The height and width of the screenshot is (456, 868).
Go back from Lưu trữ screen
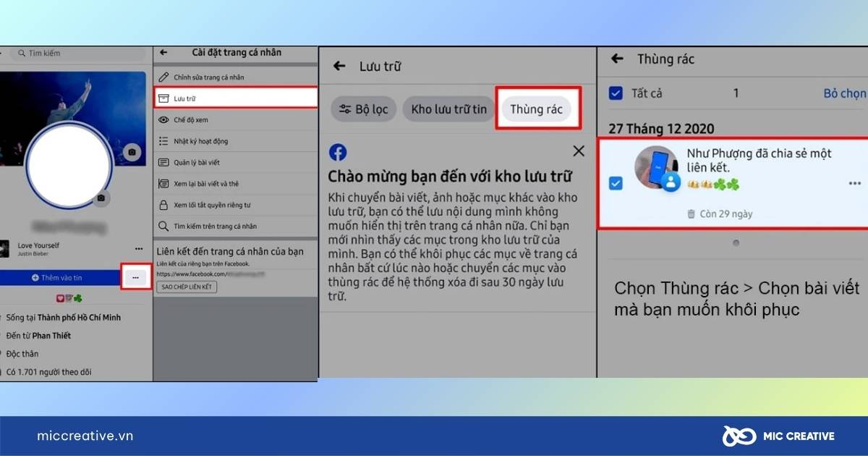[x=339, y=66]
